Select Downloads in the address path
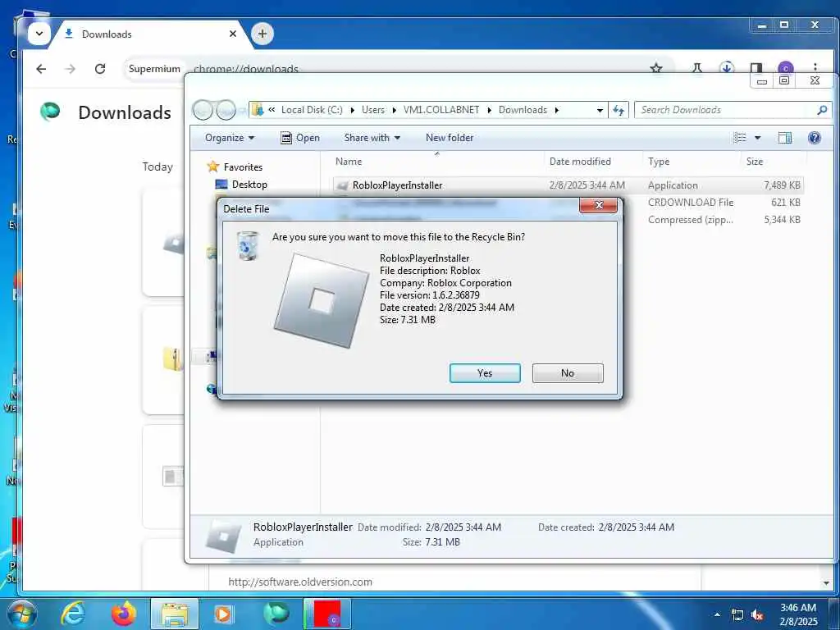Image resolution: width=840 pixels, height=630 pixels. pos(523,110)
